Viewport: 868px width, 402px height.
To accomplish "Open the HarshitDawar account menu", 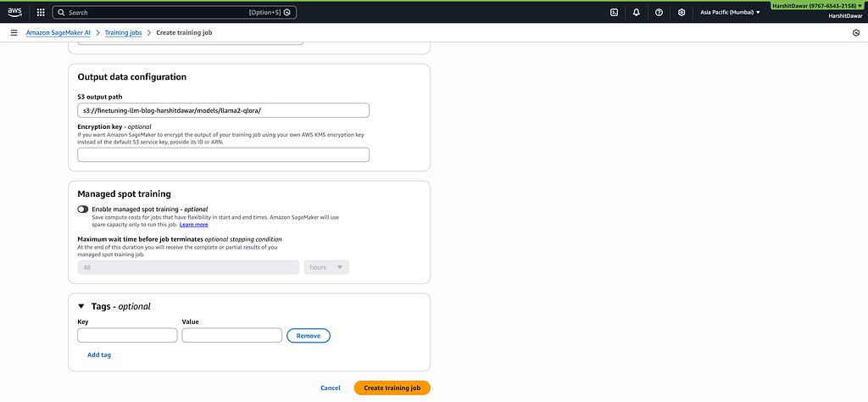I will pyautogui.click(x=819, y=5).
